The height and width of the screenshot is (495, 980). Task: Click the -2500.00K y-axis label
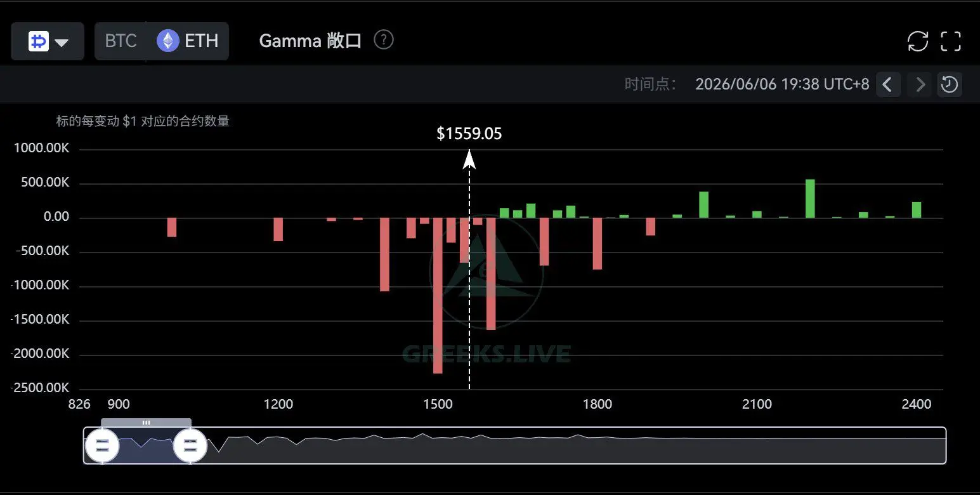41,388
